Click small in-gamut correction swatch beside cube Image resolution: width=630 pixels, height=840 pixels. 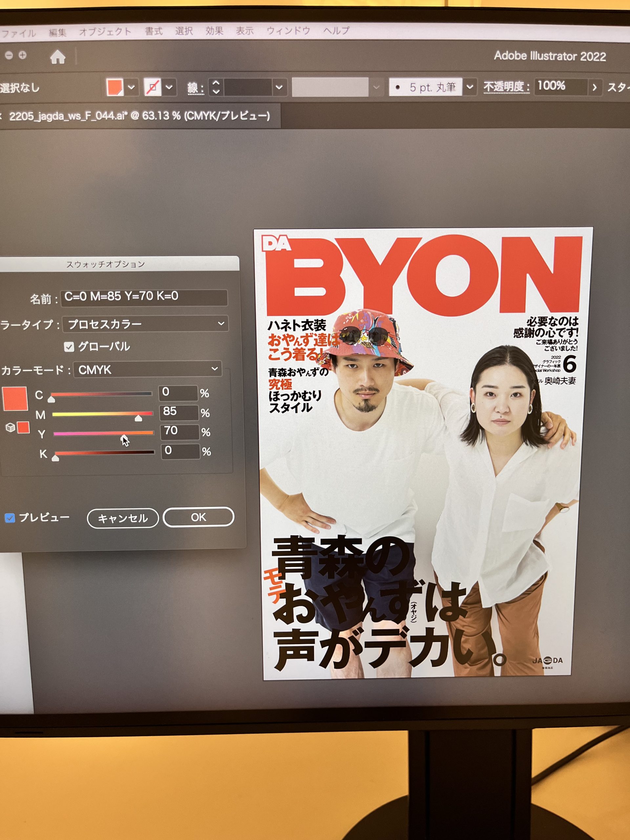click(23, 427)
